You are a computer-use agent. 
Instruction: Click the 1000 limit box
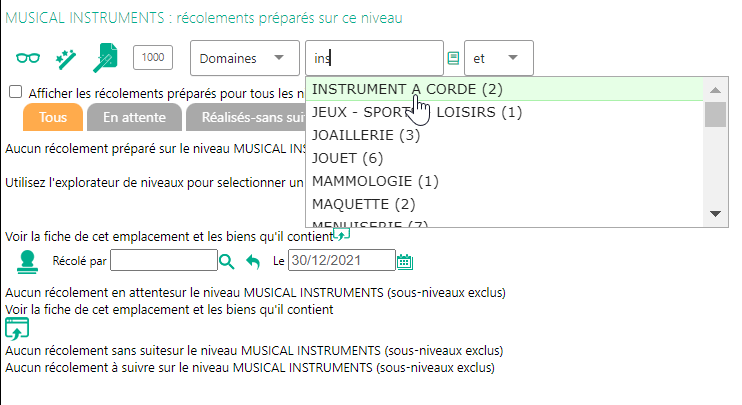(x=153, y=58)
